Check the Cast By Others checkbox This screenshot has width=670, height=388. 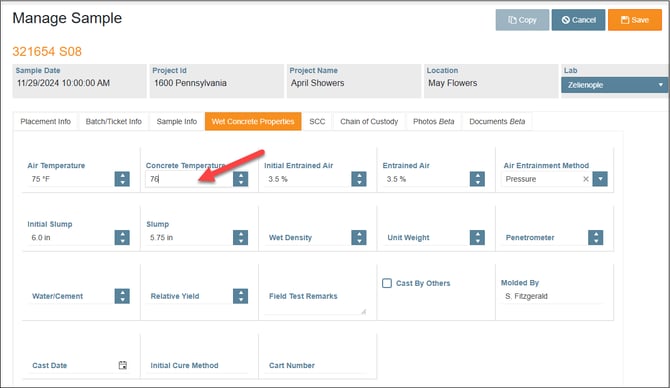387,283
